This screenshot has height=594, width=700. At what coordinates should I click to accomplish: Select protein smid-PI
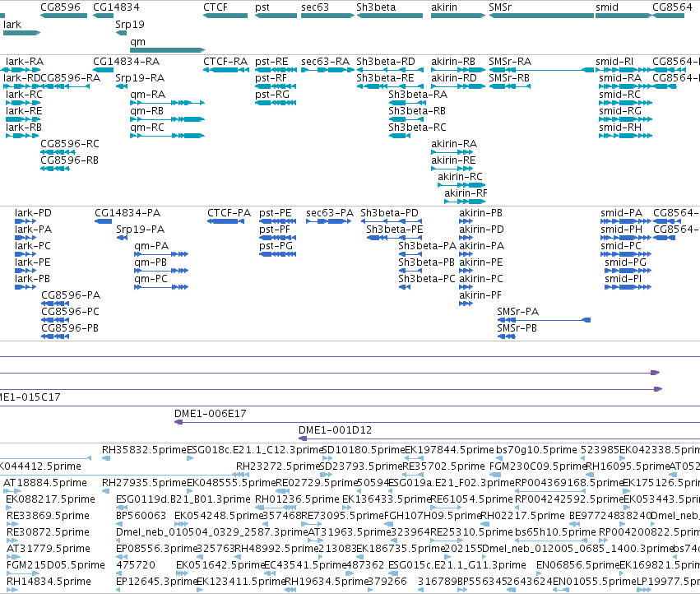[x=624, y=279]
